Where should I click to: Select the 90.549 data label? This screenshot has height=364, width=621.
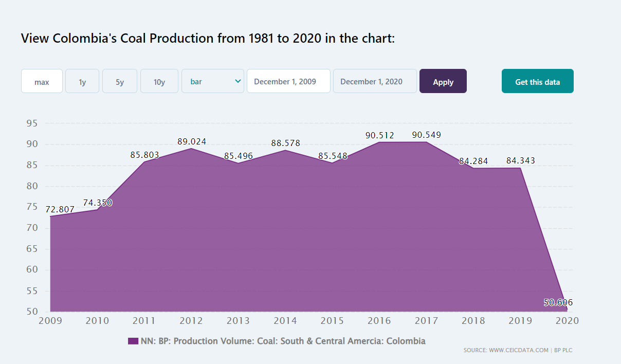[x=427, y=135]
